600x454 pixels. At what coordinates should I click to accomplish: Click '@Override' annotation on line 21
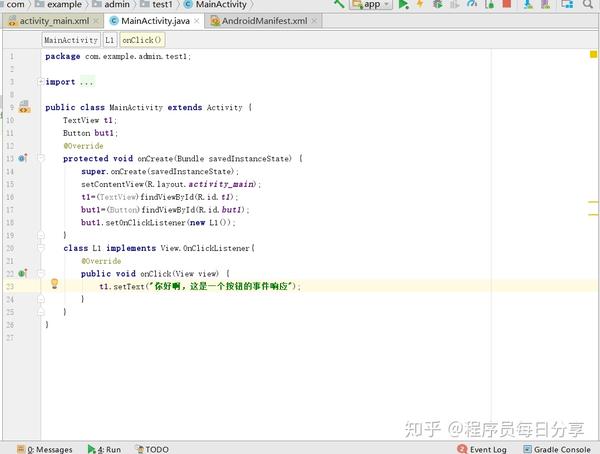point(101,261)
